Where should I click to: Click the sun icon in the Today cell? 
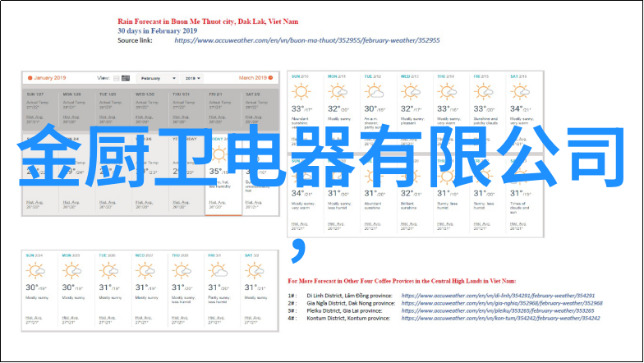point(218,154)
